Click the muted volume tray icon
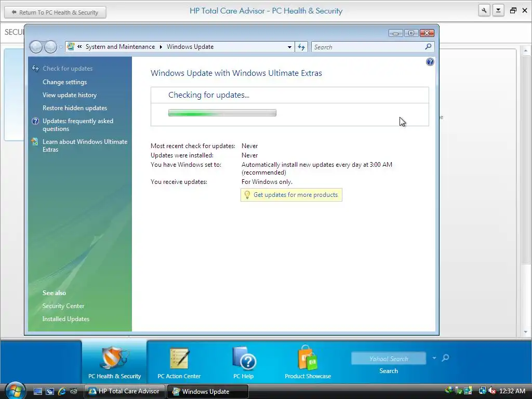This screenshot has width=532, height=399. (x=492, y=391)
